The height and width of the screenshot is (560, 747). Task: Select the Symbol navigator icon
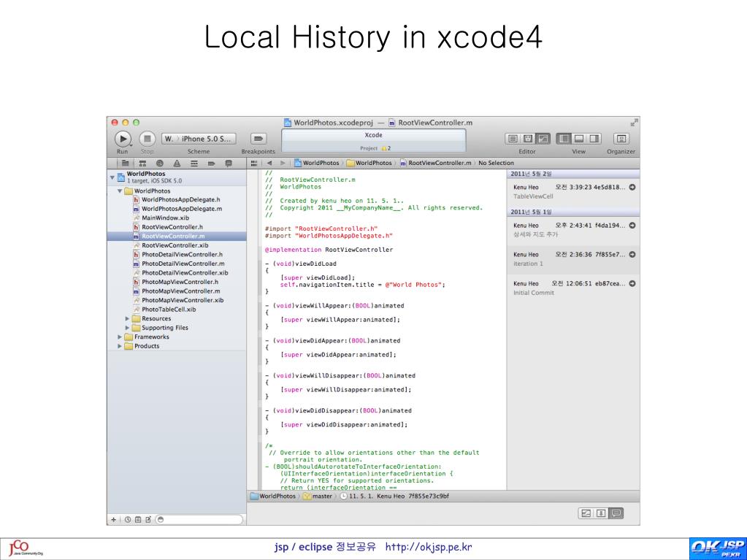click(x=142, y=164)
